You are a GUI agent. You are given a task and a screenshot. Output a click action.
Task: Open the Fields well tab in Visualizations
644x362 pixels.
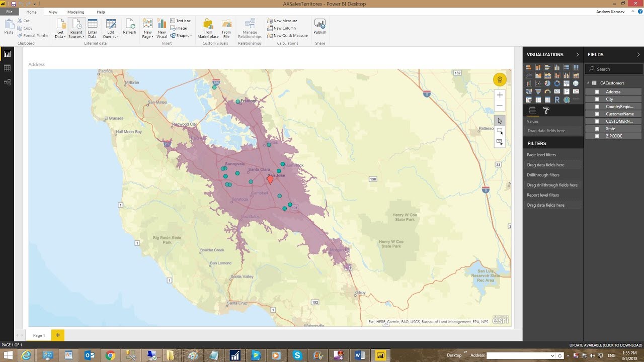point(533,110)
